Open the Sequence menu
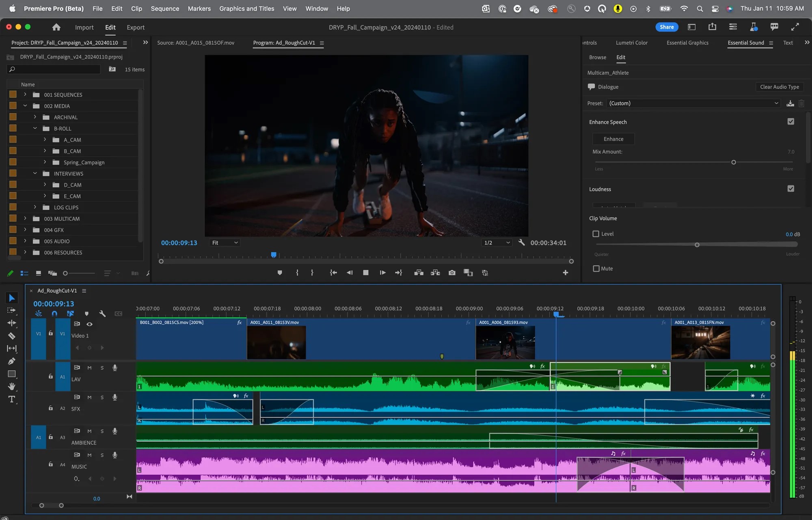The height and width of the screenshot is (520, 812). point(165,9)
